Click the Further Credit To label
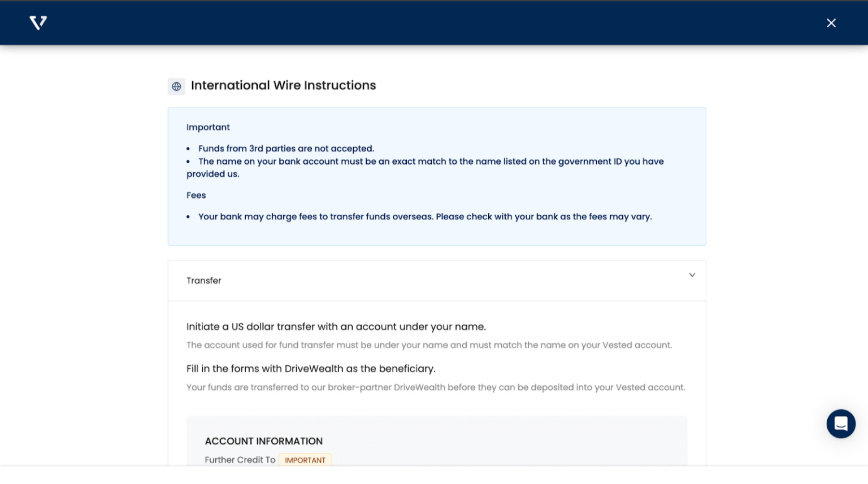 pos(240,459)
